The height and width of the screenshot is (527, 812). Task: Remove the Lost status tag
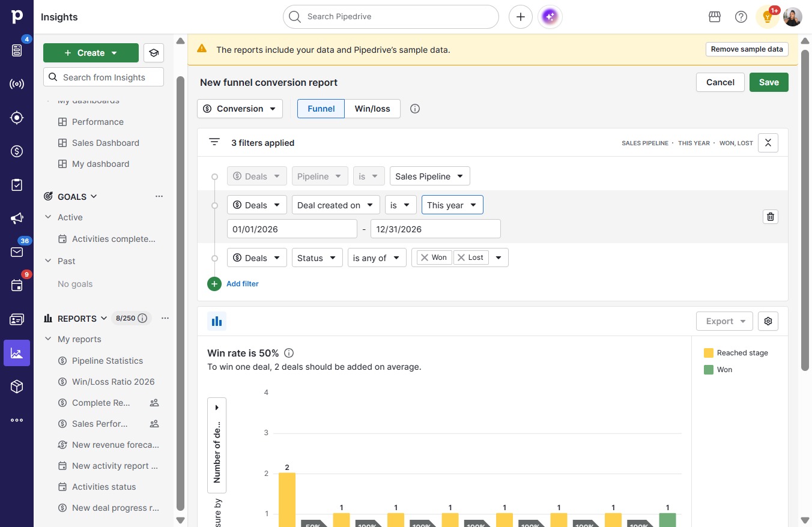[461, 257]
